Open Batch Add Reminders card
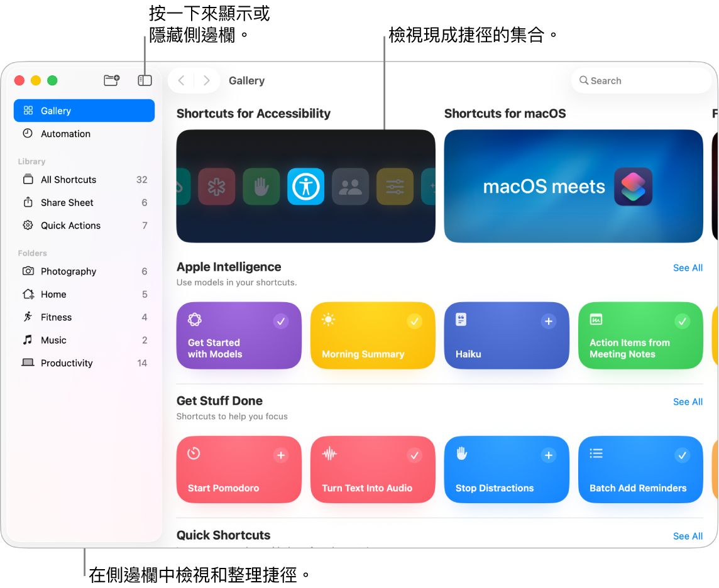Screen dimensions: 719x588 tap(640, 469)
